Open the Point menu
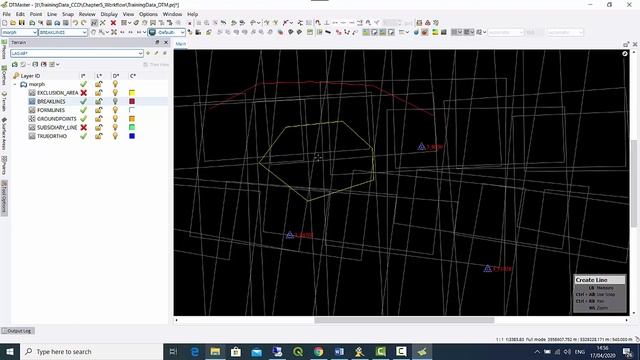 36,14
